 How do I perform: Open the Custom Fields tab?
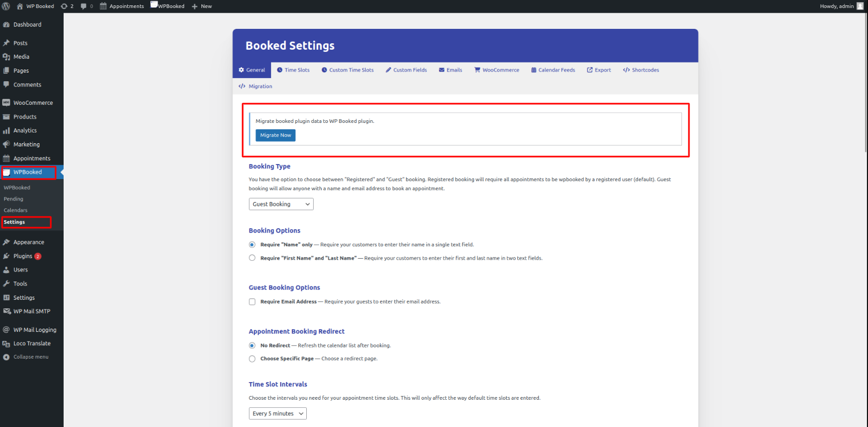click(x=406, y=70)
